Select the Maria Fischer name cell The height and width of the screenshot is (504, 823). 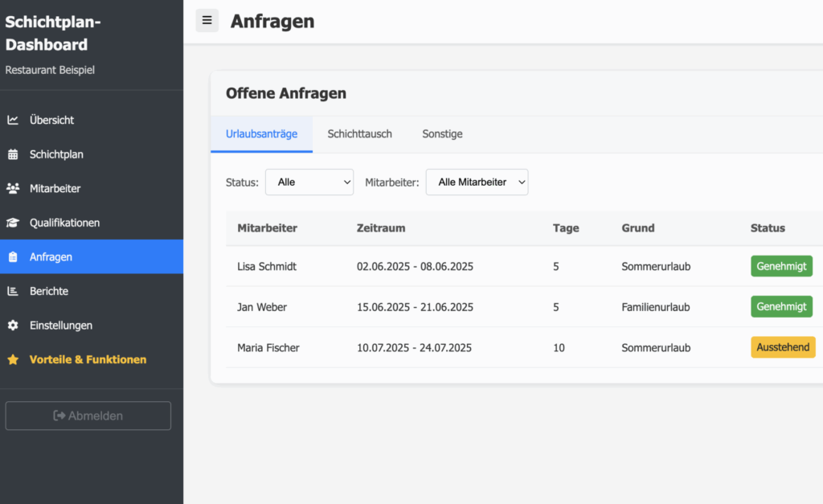268,347
